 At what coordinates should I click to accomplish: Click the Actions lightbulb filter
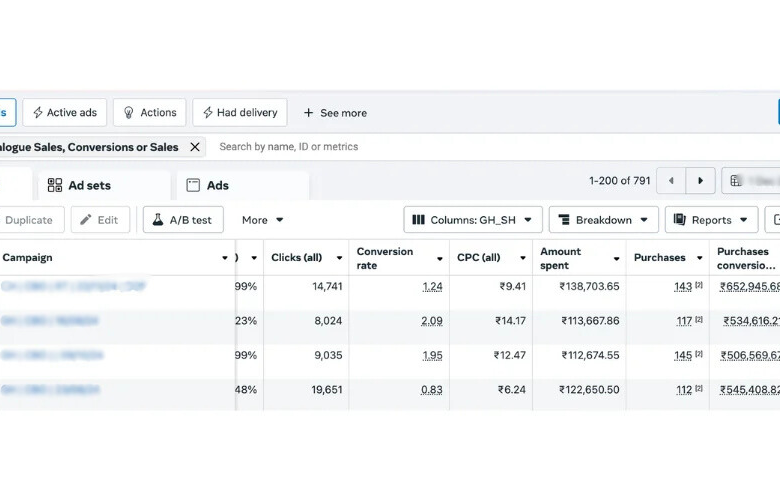[149, 113]
